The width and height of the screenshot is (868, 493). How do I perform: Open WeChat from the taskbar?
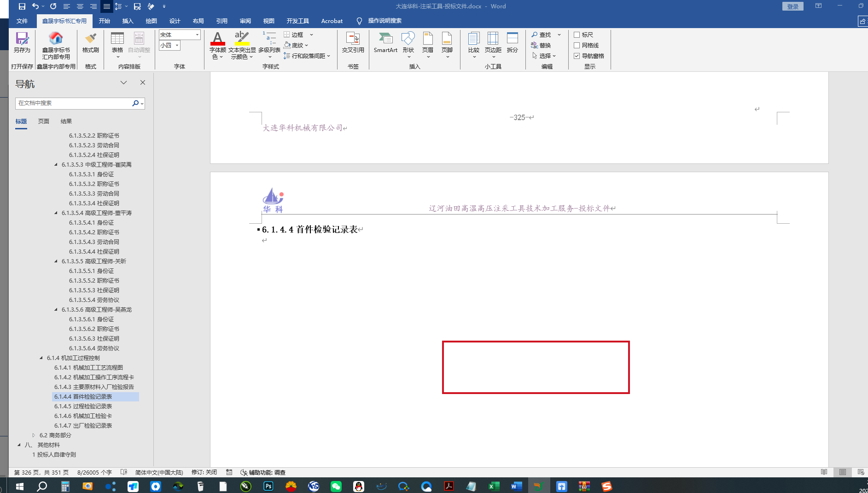336,486
